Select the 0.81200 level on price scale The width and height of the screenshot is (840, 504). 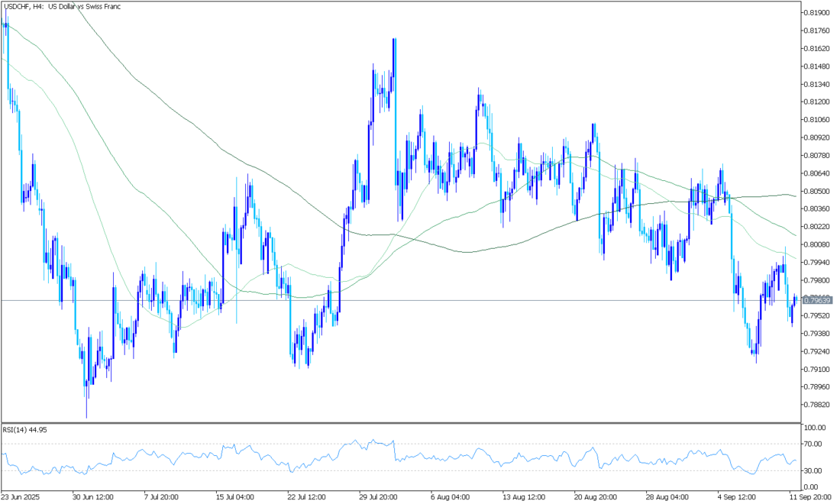coord(817,102)
